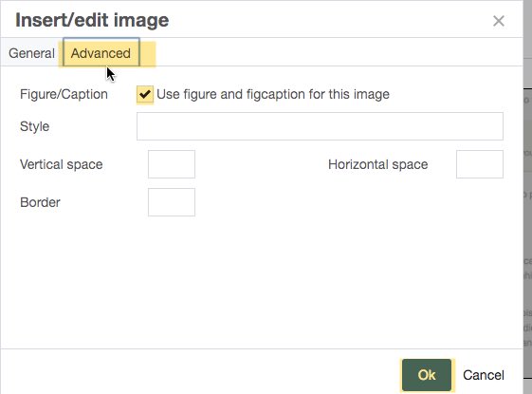Click the Vertical space label
This screenshot has height=394, width=532.
point(61,164)
